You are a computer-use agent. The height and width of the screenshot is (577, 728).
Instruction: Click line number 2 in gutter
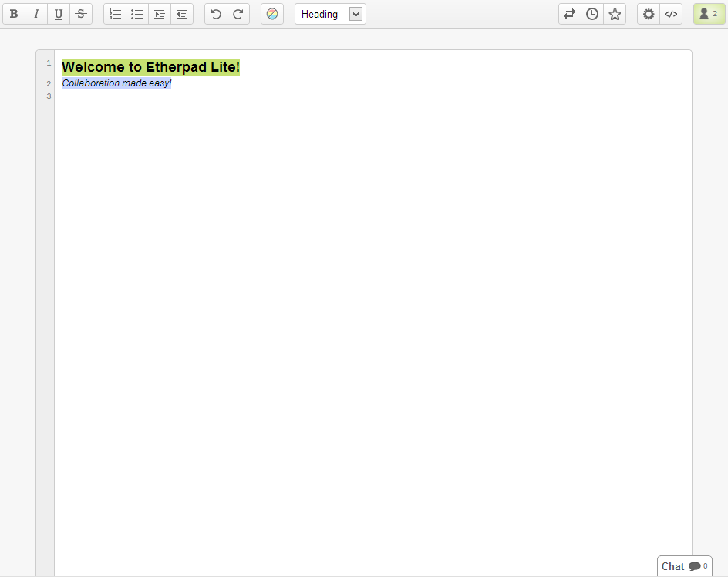(49, 83)
